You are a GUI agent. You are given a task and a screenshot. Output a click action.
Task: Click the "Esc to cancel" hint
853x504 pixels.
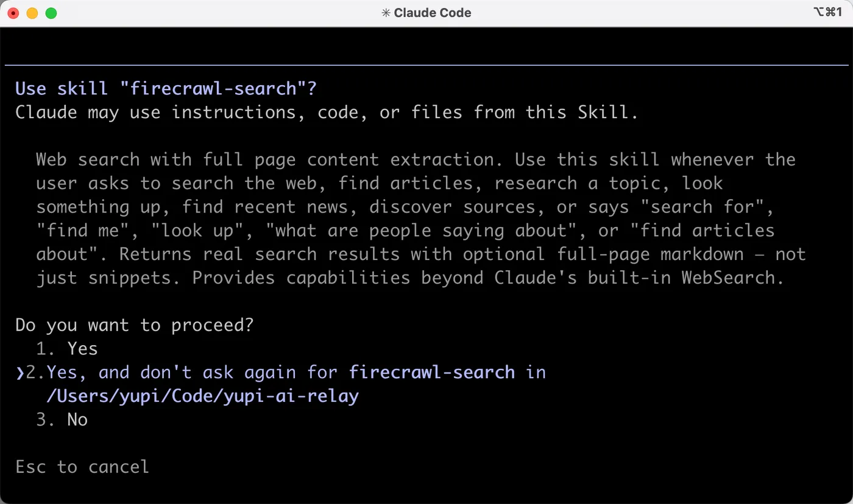pyautogui.click(x=82, y=467)
